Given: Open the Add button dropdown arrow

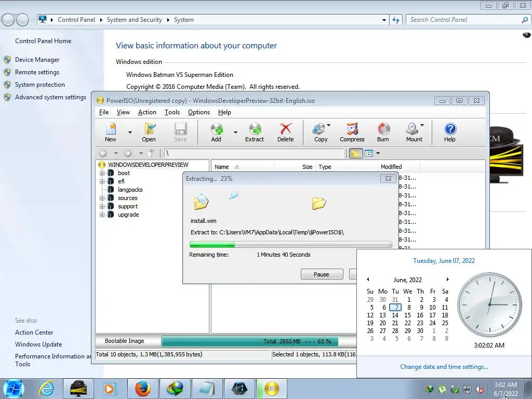Looking at the screenshot, I should click(x=235, y=132).
